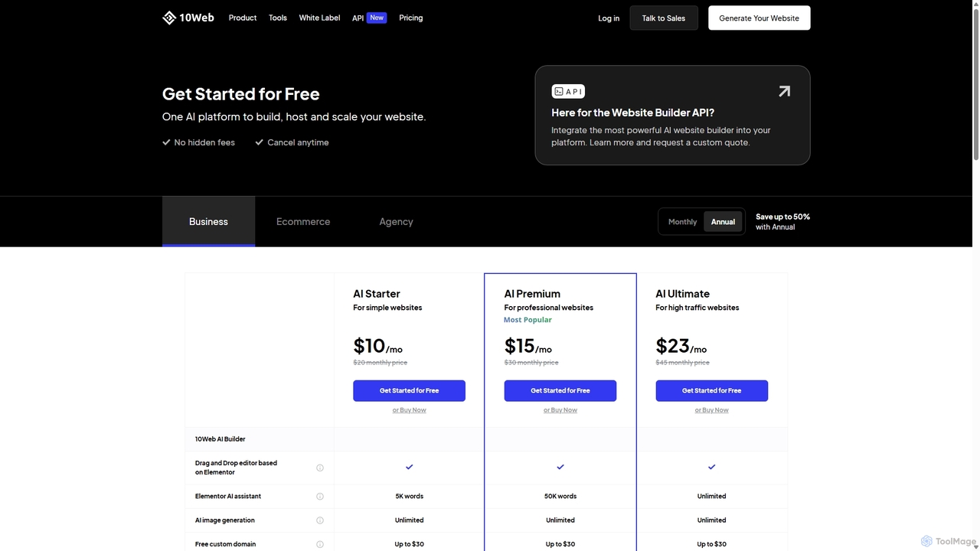Click the AI Ultimate plan title

683,294
